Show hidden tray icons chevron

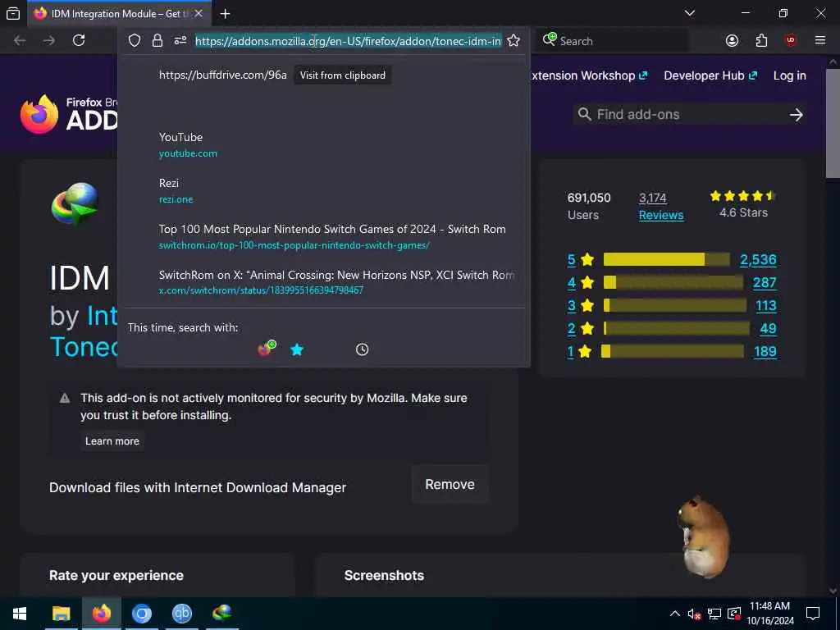(x=674, y=614)
